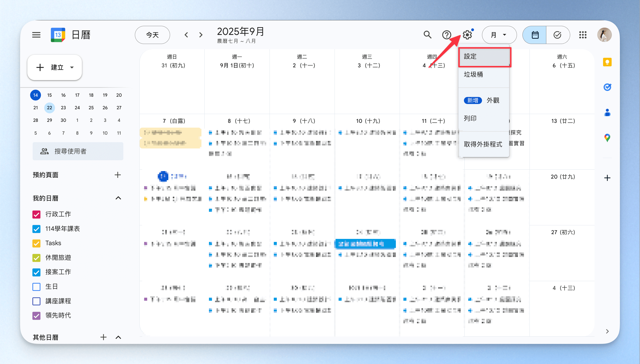Image resolution: width=640 pixels, height=364 pixels.
Task: Open Contacts in side panel
Action: pyautogui.click(x=607, y=112)
